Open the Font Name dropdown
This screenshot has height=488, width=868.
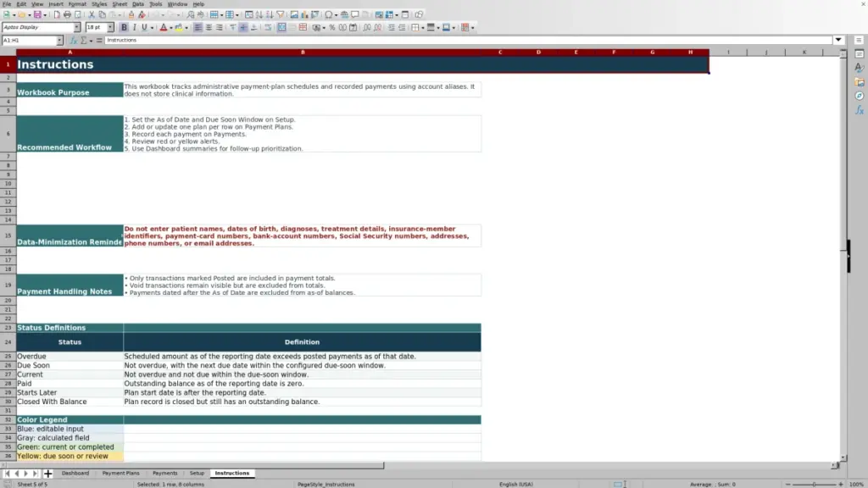tap(77, 27)
